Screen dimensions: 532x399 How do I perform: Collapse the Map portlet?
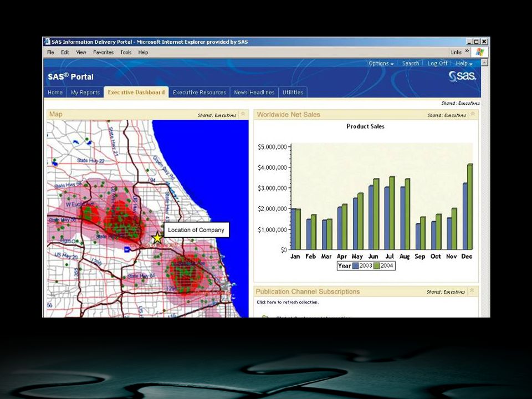pyautogui.click(x=243, y=114)
